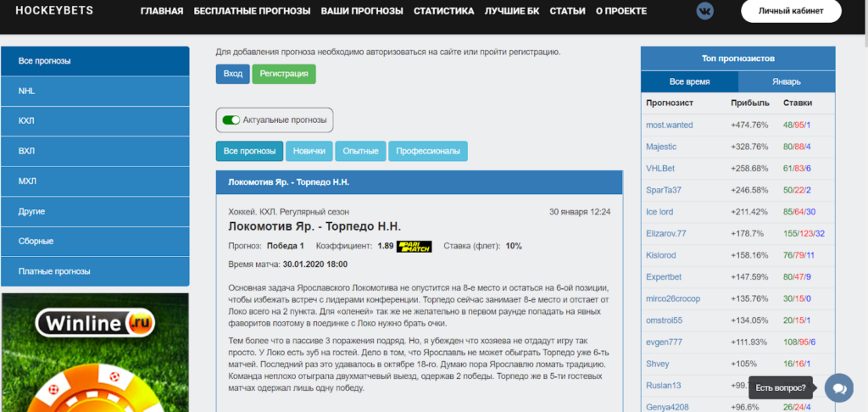Screen dimensions: 868x412
Task: Click the HOCKEYBETS site logo
Action: click(x=54, y=10)
